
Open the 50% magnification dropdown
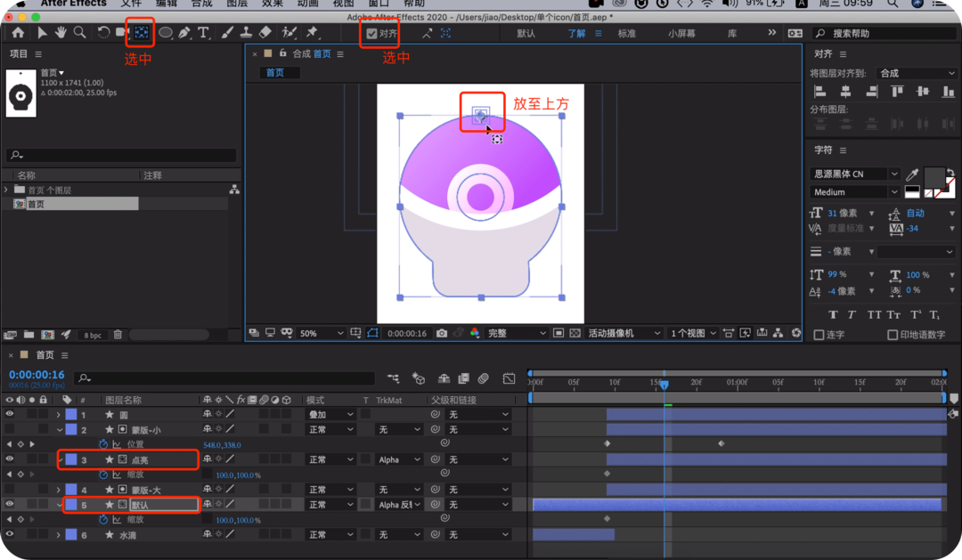click(321, 333)
